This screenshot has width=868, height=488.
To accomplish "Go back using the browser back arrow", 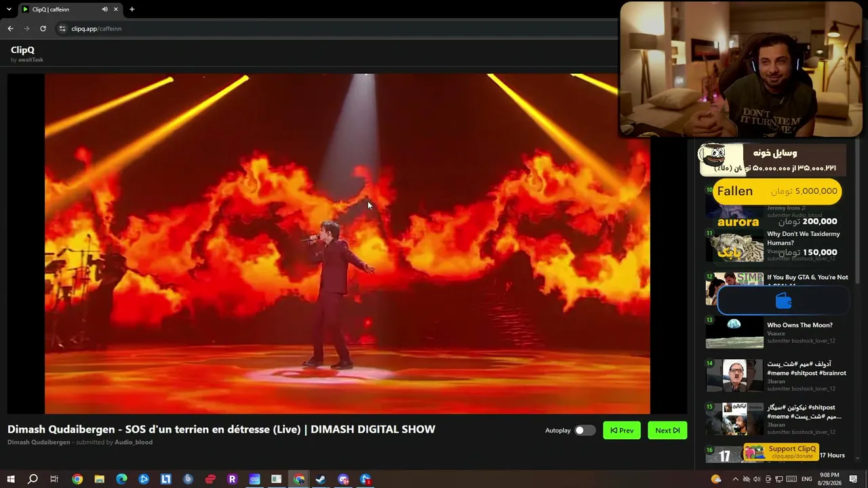I will (10, 28).
